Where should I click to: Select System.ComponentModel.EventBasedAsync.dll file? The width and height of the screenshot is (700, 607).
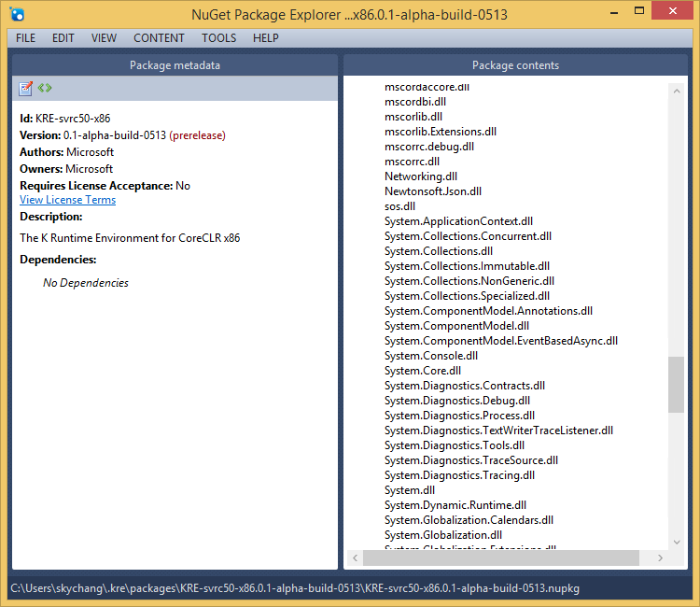pyautogui.click(x=501, y=341)
